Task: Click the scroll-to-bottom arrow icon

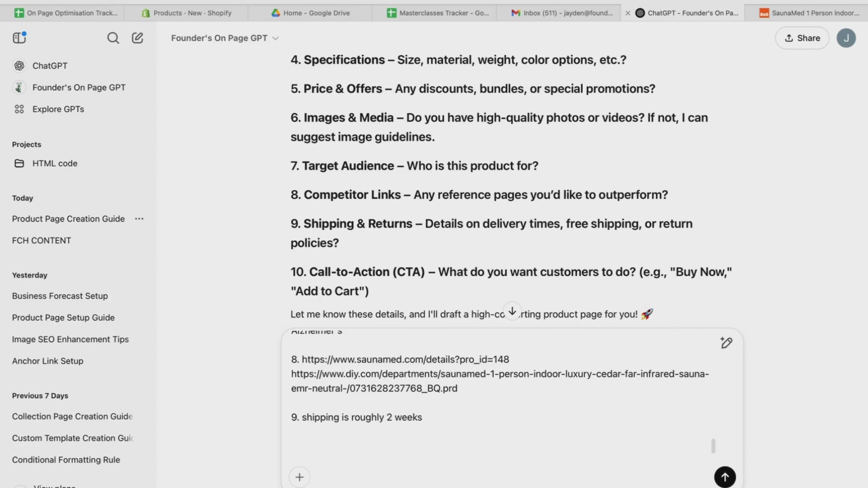Action: point(512,311)
